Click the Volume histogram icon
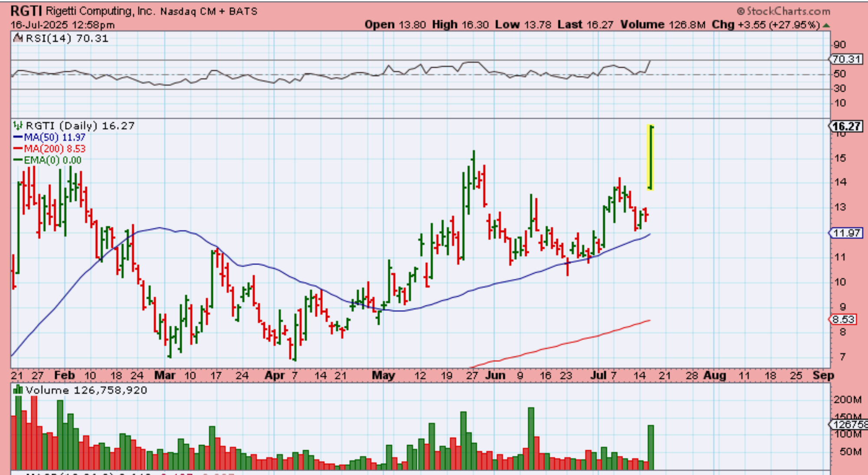Screen dimensions: 868x475 [x=18, y=390]
